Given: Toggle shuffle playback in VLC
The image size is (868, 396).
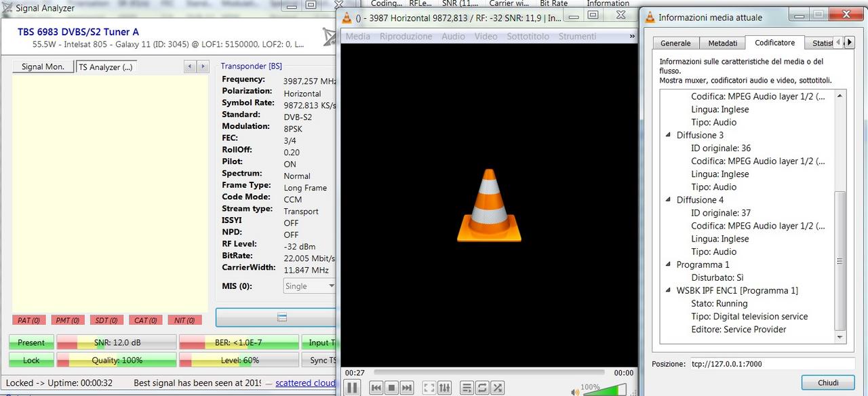Looking at the screenshot, I should coord(498,388).
